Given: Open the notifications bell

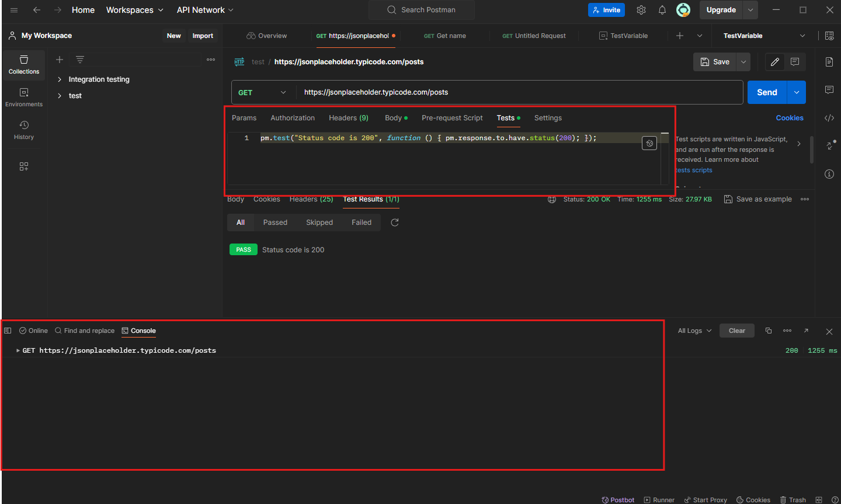Looking at the screenshot, I should pos(662,10).
